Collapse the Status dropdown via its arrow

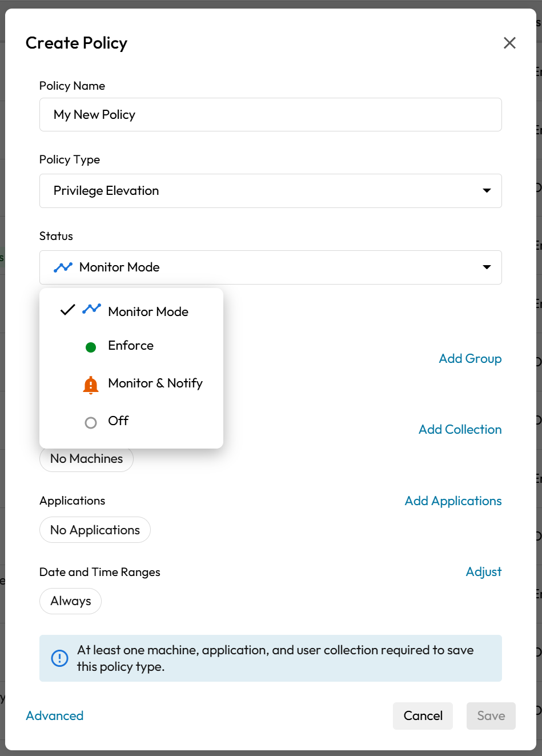[487, 267]
